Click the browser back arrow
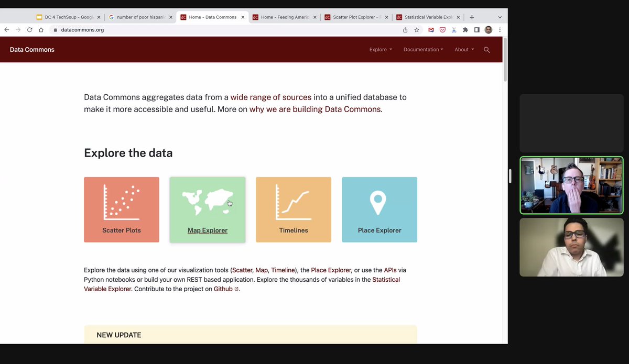Viewport: 629px width, 364px height. tap(7, 30)
